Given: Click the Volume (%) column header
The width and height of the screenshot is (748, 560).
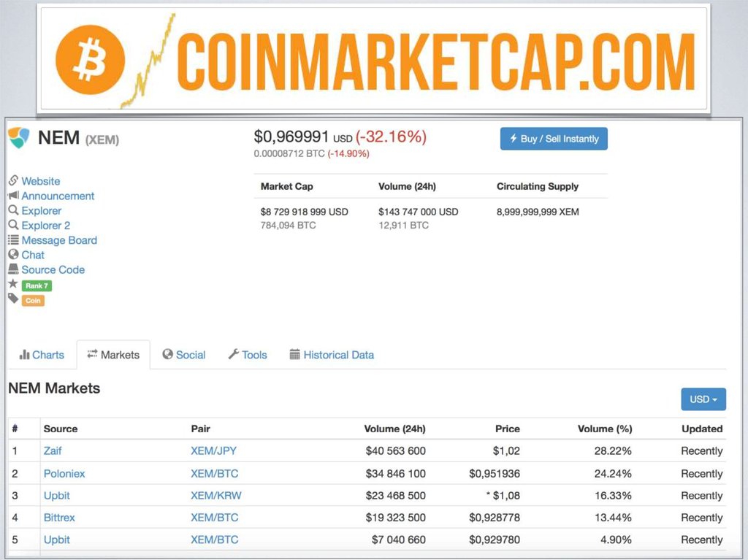Looking at the screenshot, I should pyautogui.click(x=605, y=429).
